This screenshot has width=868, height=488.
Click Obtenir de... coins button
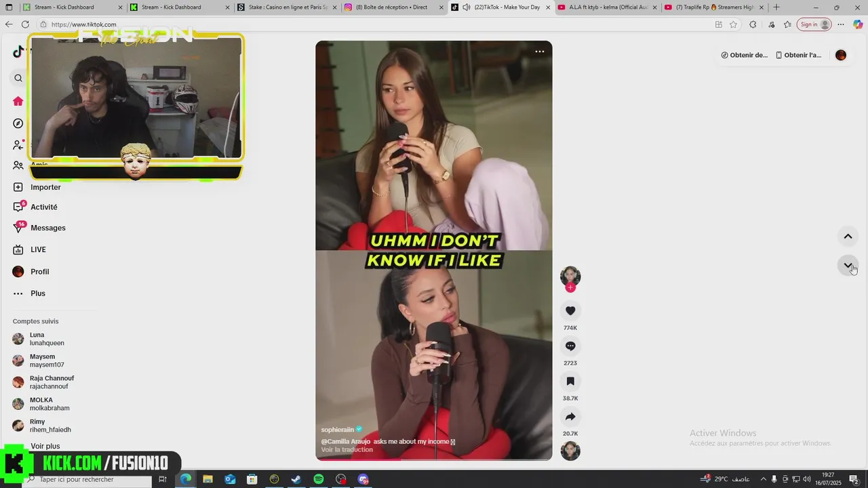(x=744, y=55)
